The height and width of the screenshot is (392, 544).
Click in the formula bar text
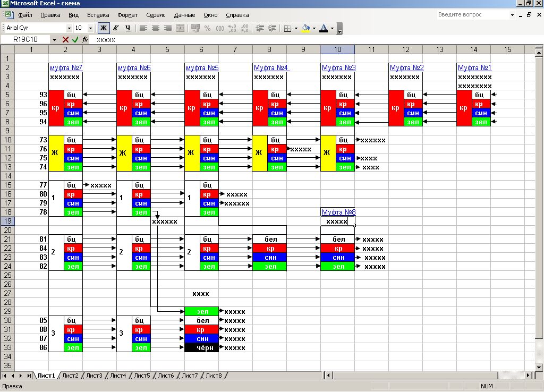coord(106,39)
